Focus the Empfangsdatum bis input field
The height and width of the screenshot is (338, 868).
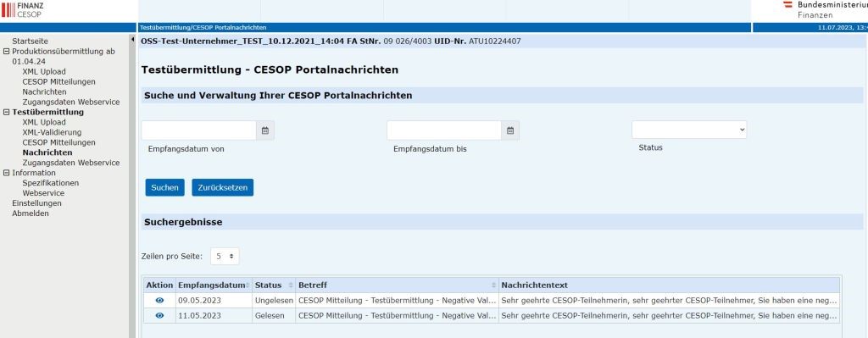click(444, 130)
